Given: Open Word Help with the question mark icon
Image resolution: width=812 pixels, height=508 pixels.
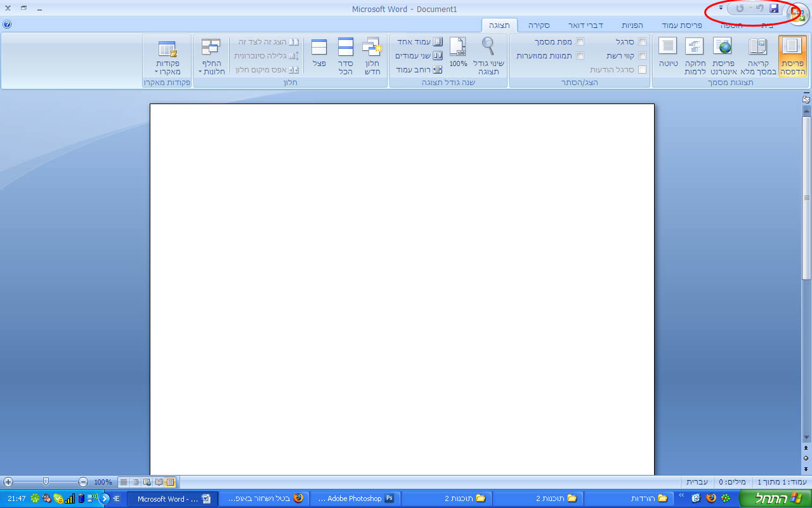Looking at the screenshot, I should tap(7, 25).
